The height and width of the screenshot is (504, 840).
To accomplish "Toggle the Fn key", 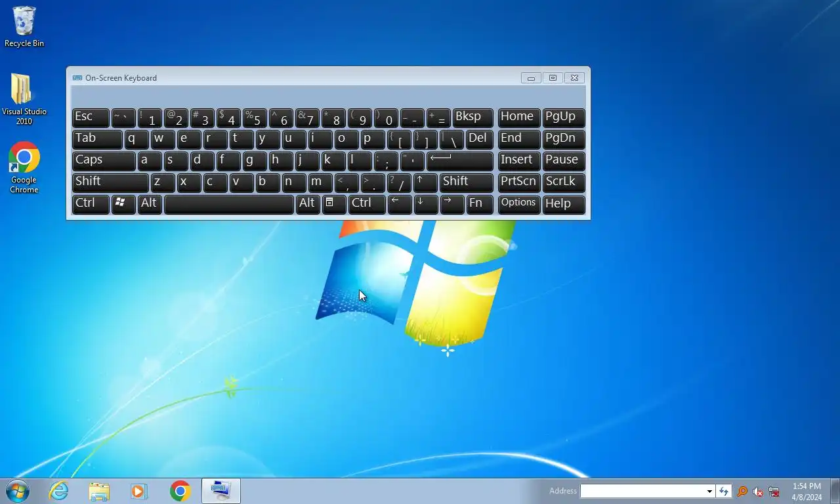I will coord(480,203).
